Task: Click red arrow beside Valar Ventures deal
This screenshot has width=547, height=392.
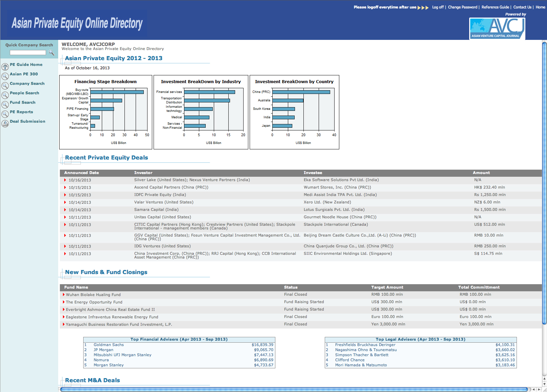Action: pos(65,202)
